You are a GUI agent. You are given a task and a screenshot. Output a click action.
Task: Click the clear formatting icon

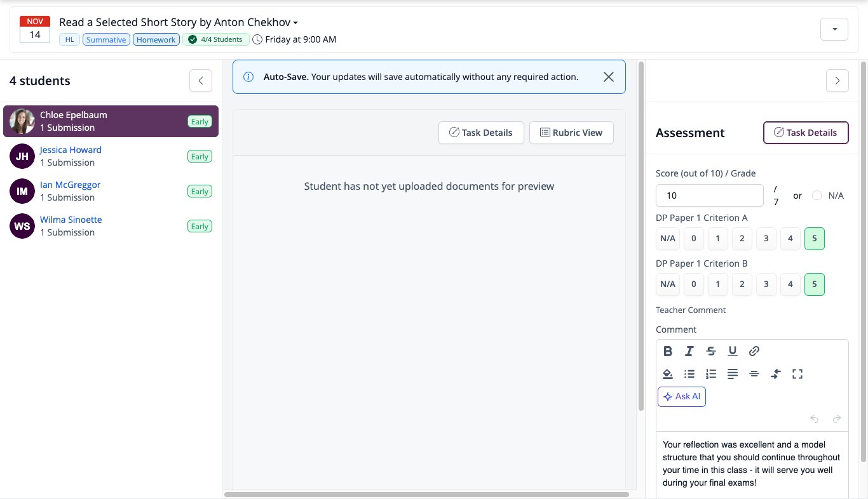coord(775,374)
